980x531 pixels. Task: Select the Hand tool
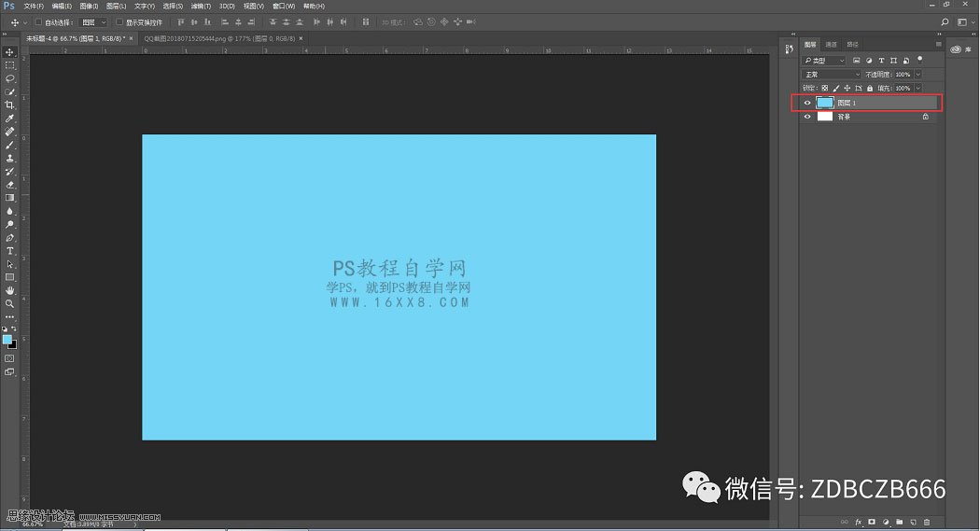pyautogui.click(x=9, y=290)
